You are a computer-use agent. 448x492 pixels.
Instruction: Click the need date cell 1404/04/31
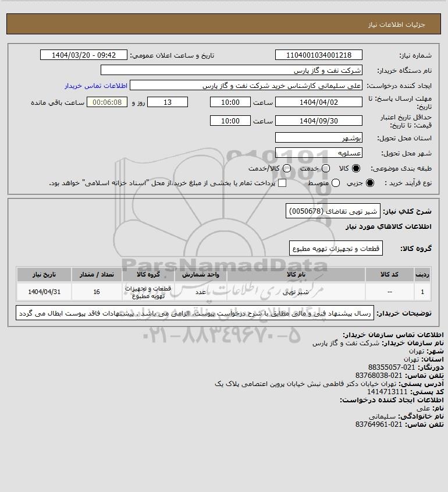click(x=44, y=292)
